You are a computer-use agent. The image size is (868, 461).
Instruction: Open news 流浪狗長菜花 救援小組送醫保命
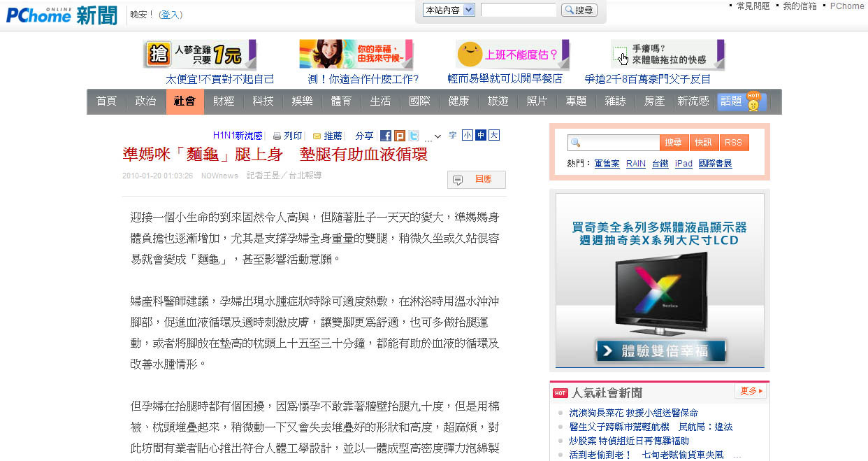click(634, 413)
